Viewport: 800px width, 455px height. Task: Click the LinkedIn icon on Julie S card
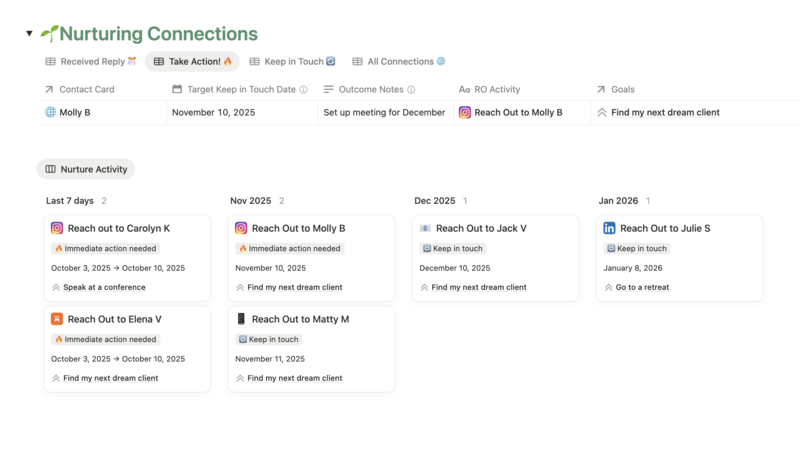coord(609,228)
